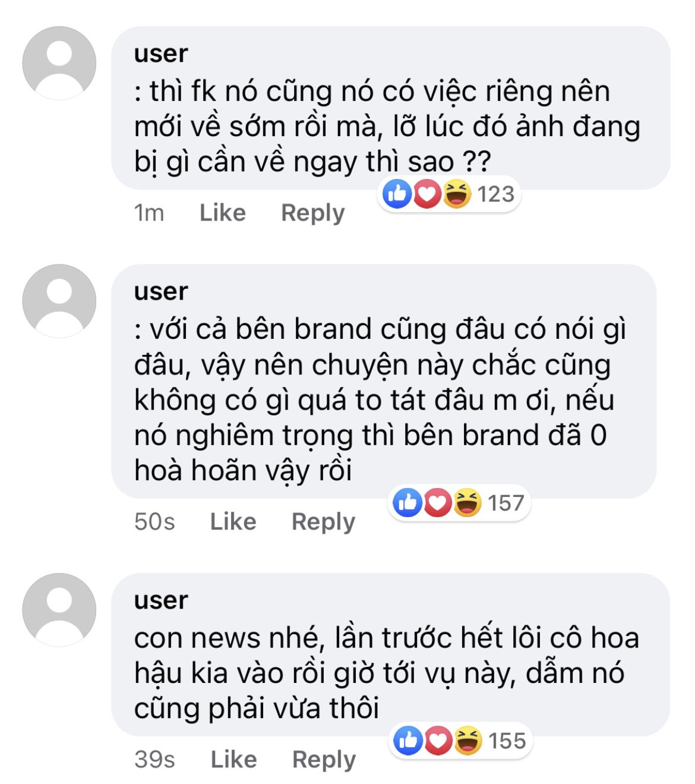This screenshot has width=695, height=784.
Task: Click the thumbs-up reaction icon beside 155
Action: click(x=409, y=741)
